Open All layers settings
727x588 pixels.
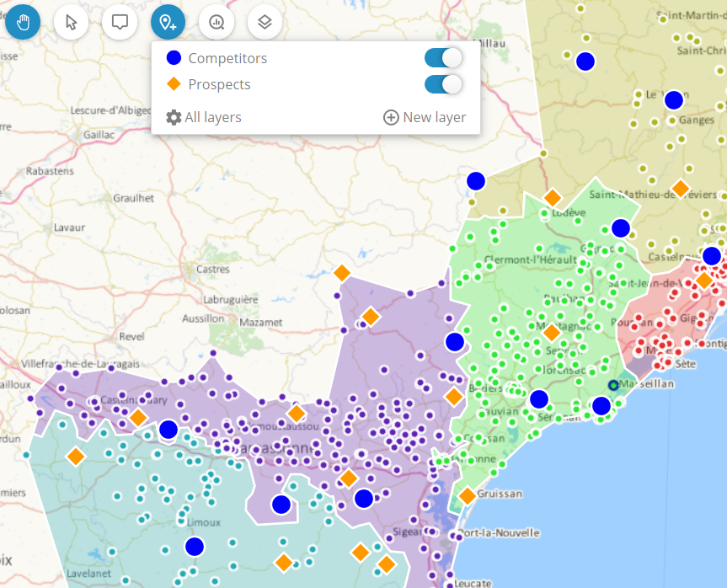click(x=204, y=117)
